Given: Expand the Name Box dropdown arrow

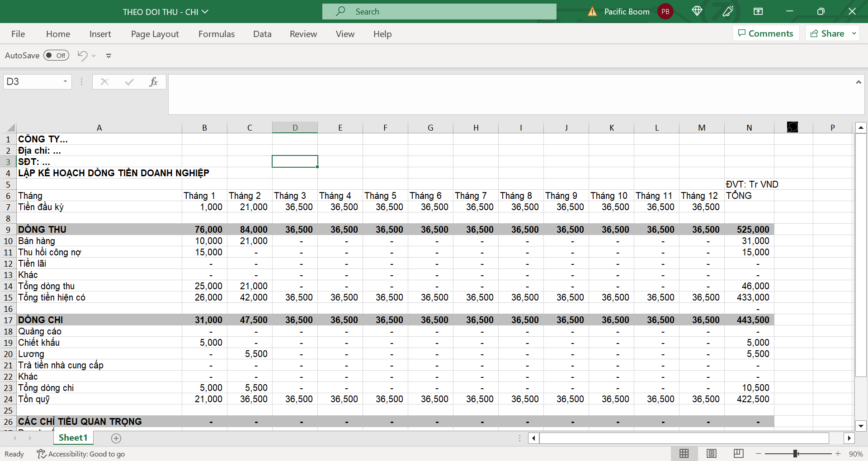Looking at the screenshot, I should [65, 82].
